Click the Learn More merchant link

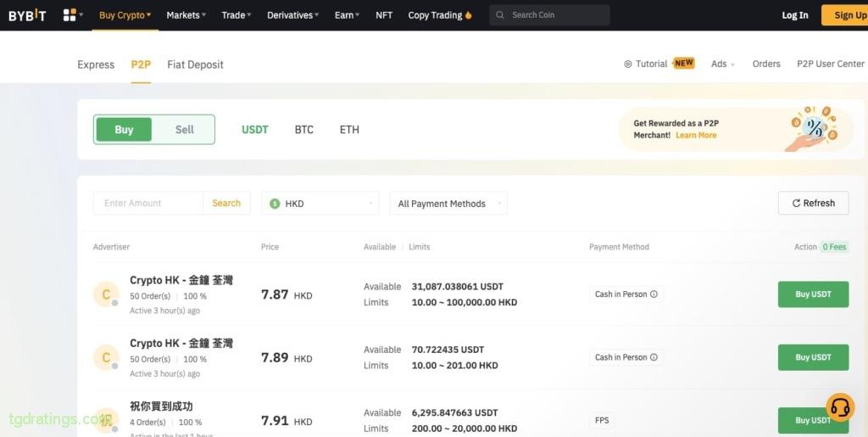click(x=696, y=135)
